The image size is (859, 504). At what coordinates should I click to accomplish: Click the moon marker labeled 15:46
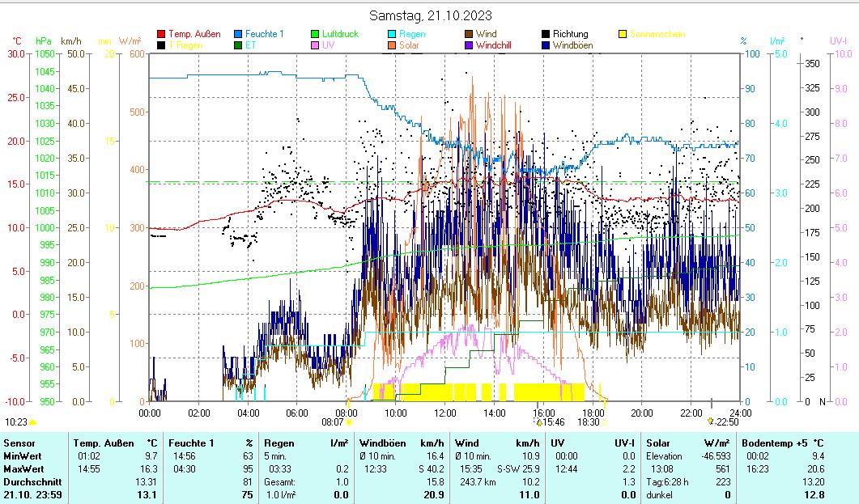tap(539, 421)
